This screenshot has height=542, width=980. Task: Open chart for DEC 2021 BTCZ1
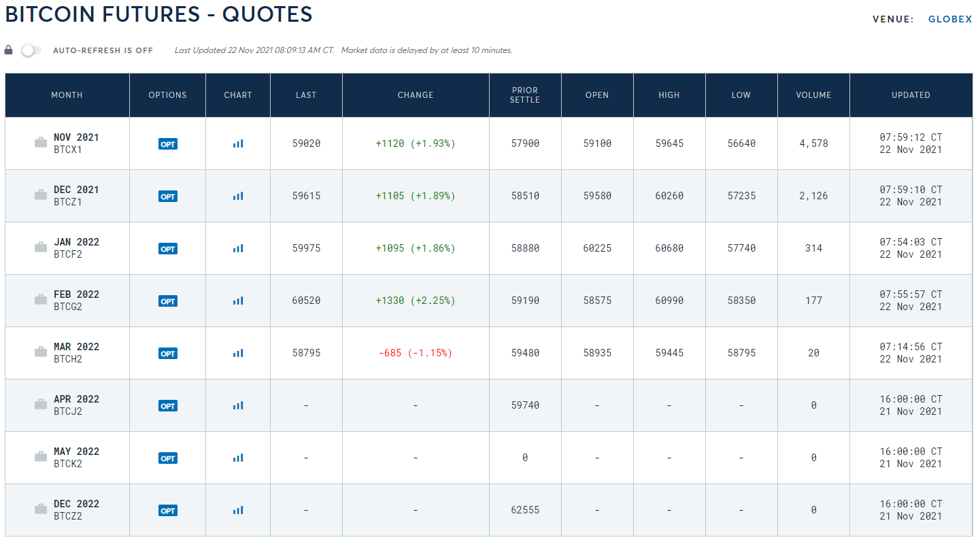point(238,196)
